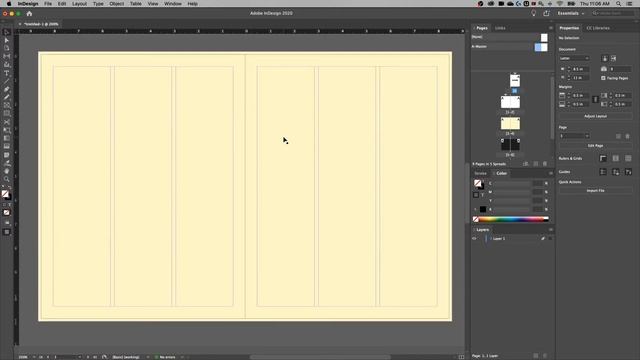Select the Page tool
The width and height of the screenshot is (640, 360).
pos(7,48)
